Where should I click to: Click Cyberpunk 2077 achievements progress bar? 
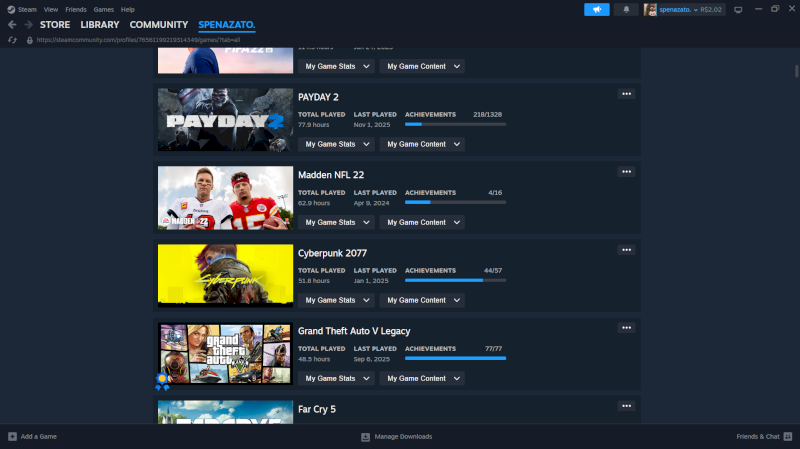[456, 280]
